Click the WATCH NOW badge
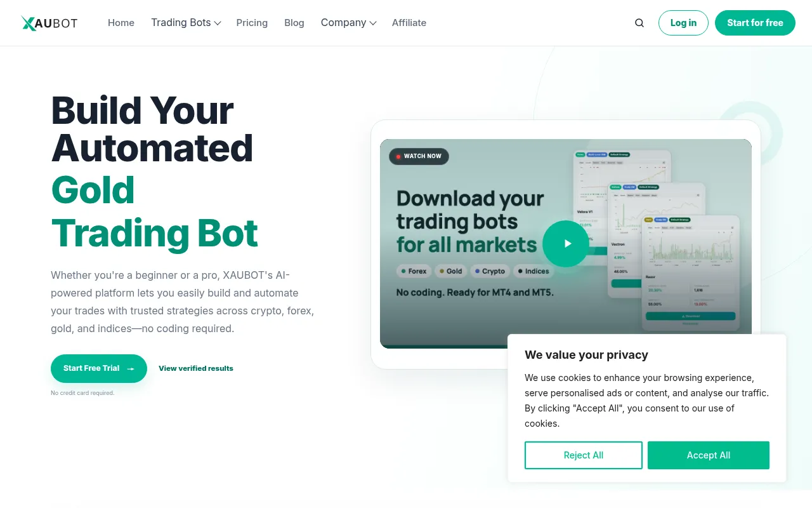Image resolution: width=812 pixels, height=508 pixels. point(419,156)
